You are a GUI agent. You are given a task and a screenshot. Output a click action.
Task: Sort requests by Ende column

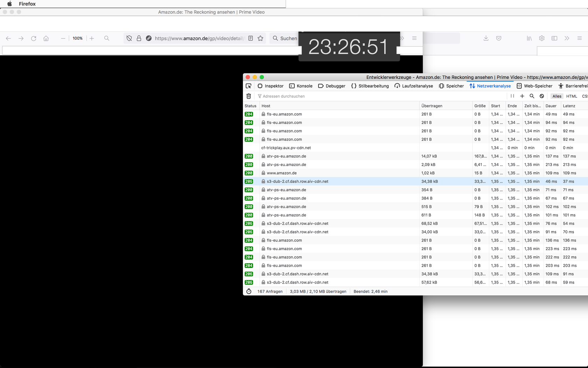(x=514, y=106)
